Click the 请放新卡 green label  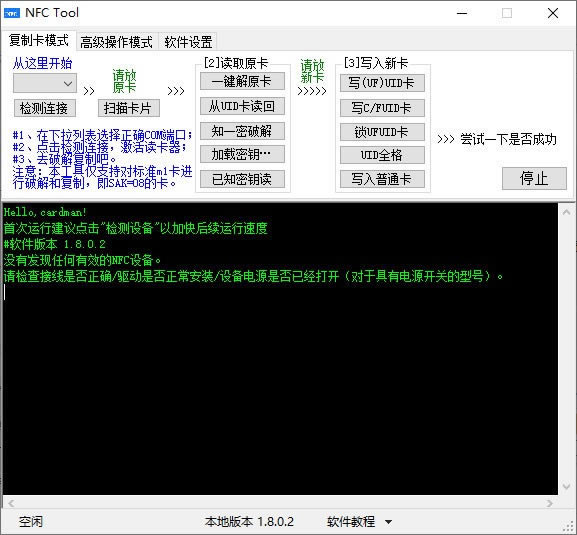(x=312, y=71)
